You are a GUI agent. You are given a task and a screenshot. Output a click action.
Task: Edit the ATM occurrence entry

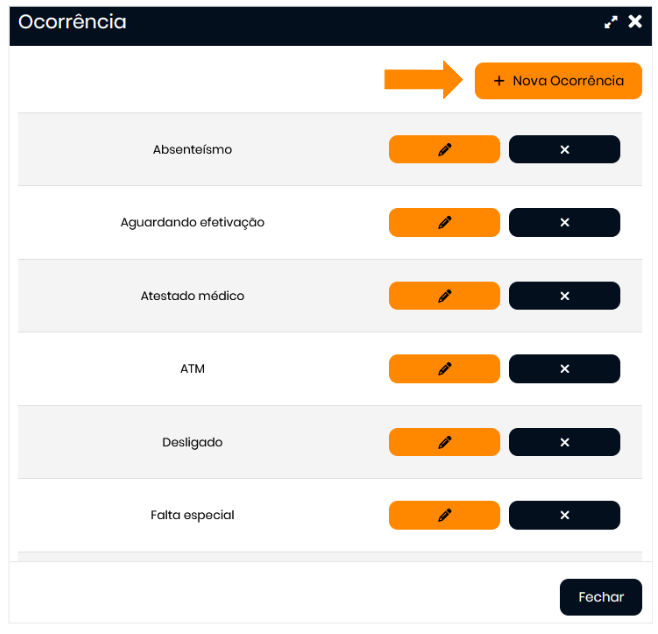[444, 369]
